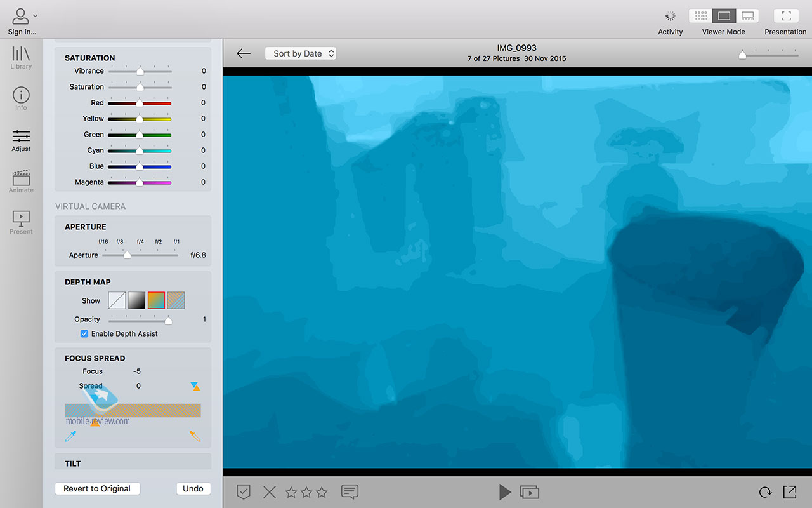812x508 pixels.
Task: Adjust the Blue saturation slider
Action: tap(140, 166)
